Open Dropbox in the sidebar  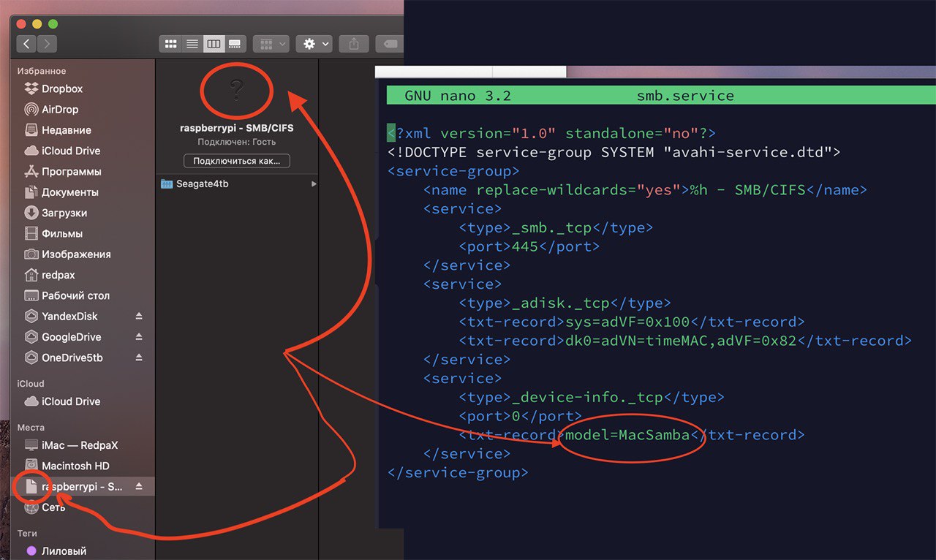(x=61, y=88)
